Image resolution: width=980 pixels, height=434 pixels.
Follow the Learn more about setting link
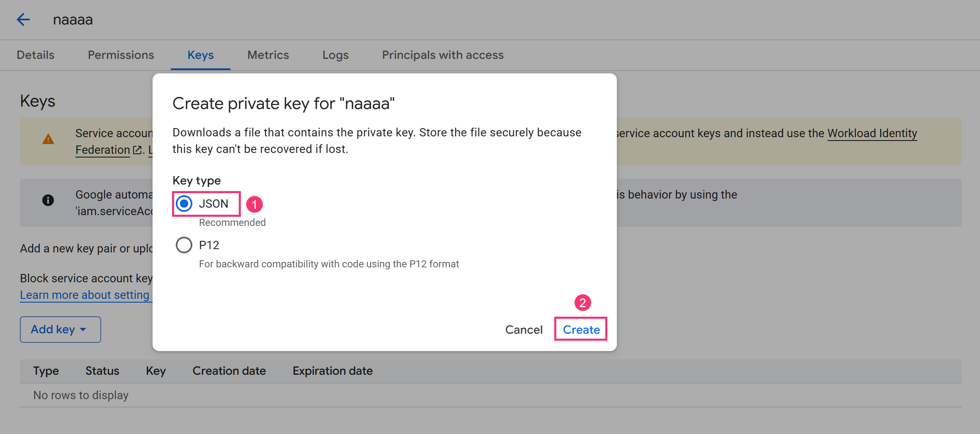pyautogui.click(x=85, y=295)
